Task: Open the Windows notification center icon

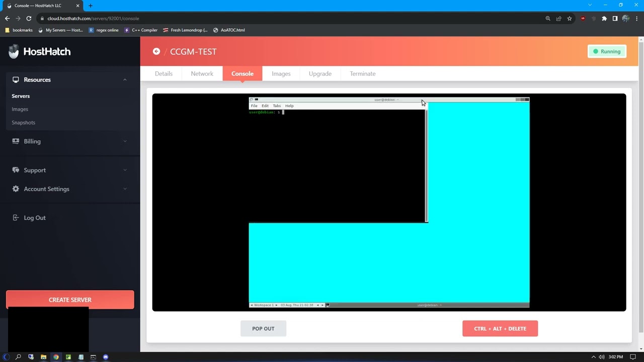Action: 633,357
